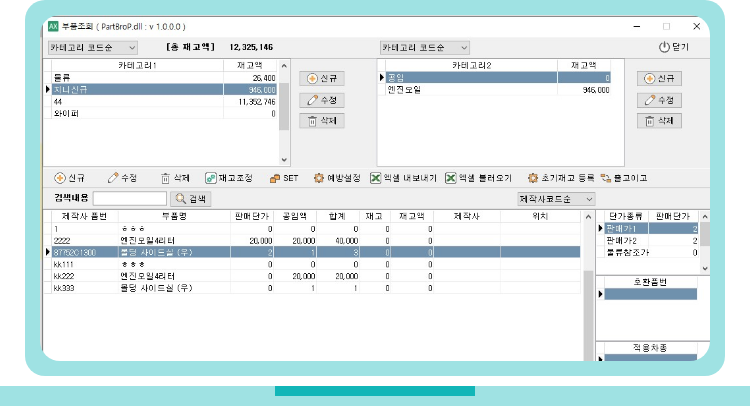Open 예방설정 gear settings
750x406 pixels.
337,178
